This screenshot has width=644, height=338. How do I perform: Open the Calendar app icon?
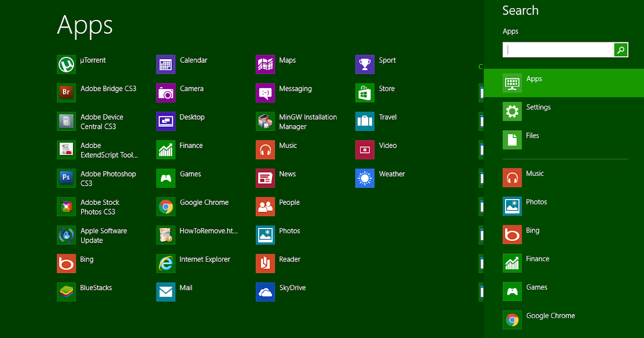(166, 64)
